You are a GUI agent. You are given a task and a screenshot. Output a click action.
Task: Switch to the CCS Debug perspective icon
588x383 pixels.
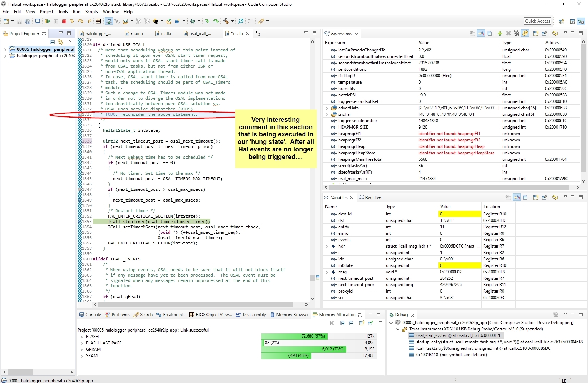point(581,21)
